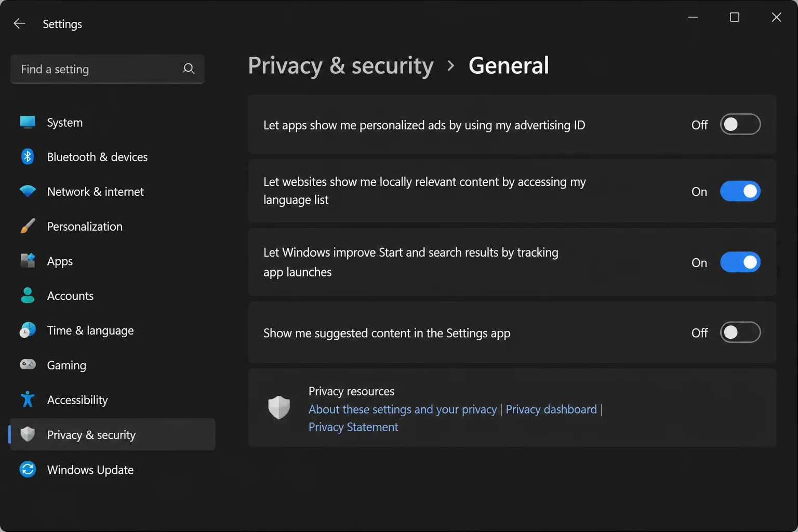Click 'Show me suggested content in the Settings app' text
This screenshot has width=798, height=532.
coord(387,333)
